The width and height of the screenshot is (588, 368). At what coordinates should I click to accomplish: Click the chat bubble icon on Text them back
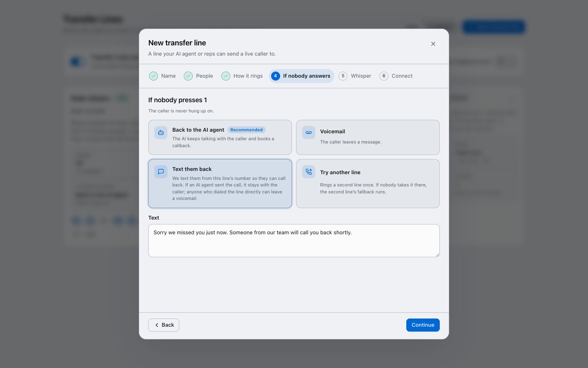pyautogui.click(x=161, y=172)
